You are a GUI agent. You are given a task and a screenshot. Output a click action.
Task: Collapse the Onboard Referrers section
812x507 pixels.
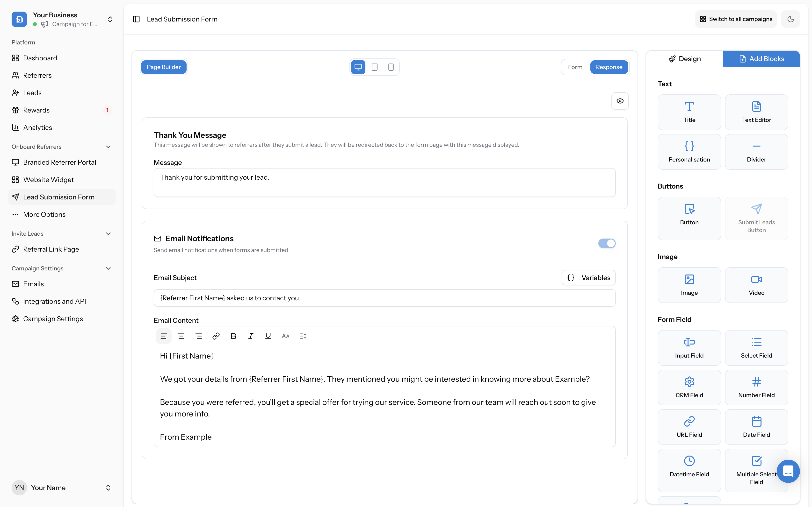[108, 147]
